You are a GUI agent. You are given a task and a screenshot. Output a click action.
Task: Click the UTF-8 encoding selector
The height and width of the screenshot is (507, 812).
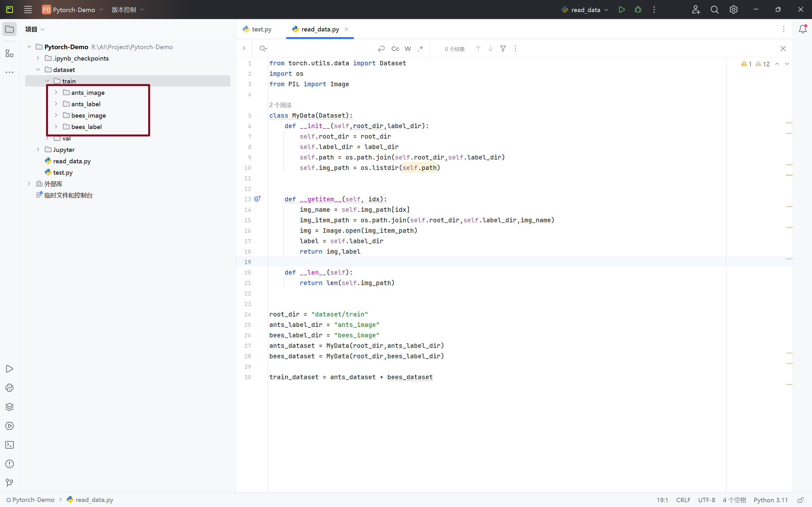pos(706,500)
